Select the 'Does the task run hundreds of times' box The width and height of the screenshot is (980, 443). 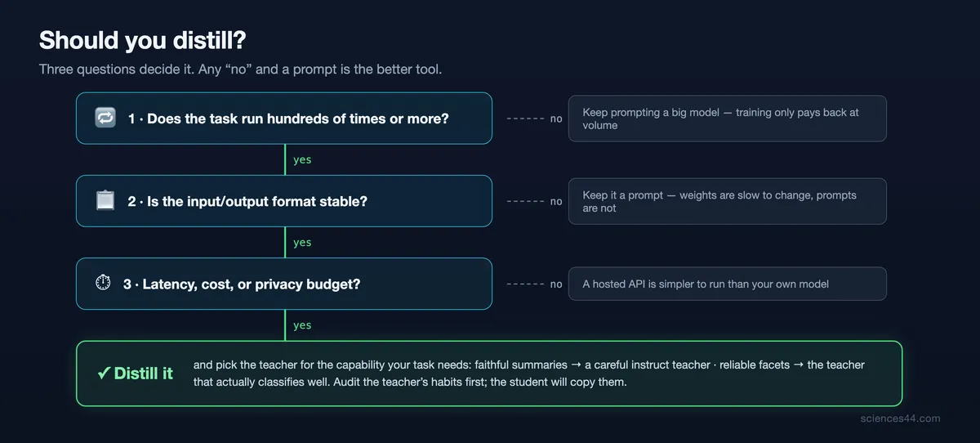coord(284,119)
